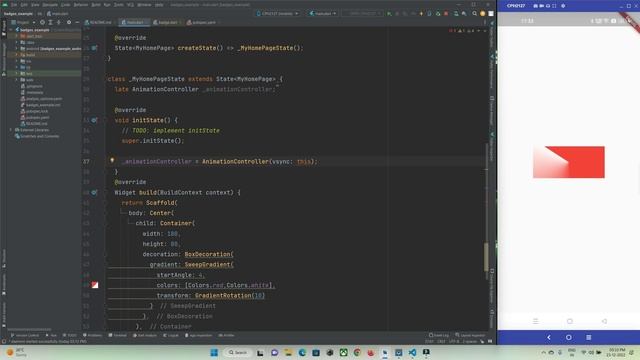Click the red-white color swatch in editor gutter
The image size is (640, 360).
[x=95, y=285]
